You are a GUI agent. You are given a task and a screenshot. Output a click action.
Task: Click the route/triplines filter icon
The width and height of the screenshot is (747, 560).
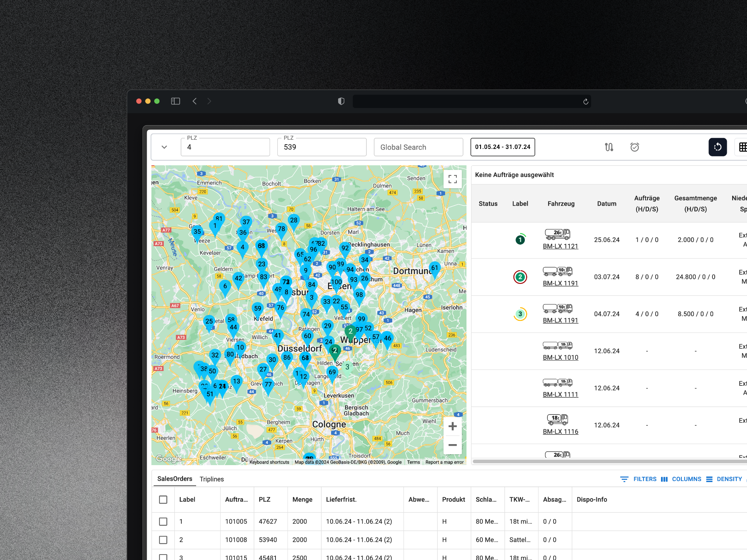(x=609, y=147)
